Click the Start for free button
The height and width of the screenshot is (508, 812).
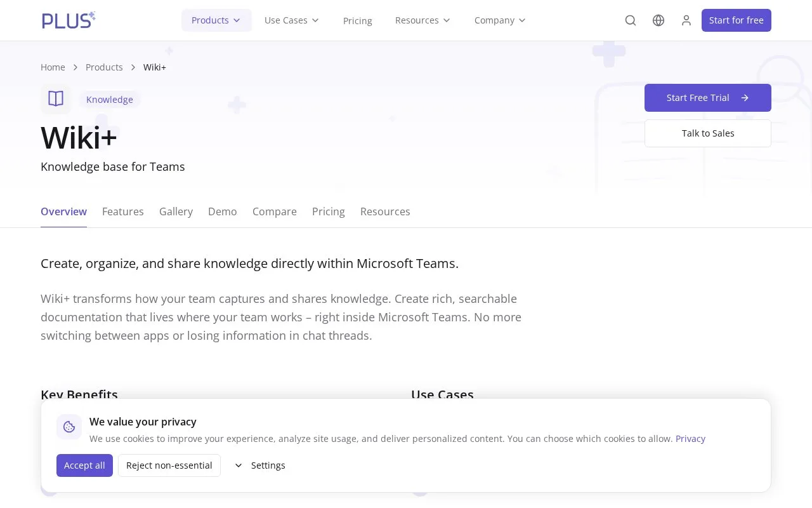[x=737, y=20]
